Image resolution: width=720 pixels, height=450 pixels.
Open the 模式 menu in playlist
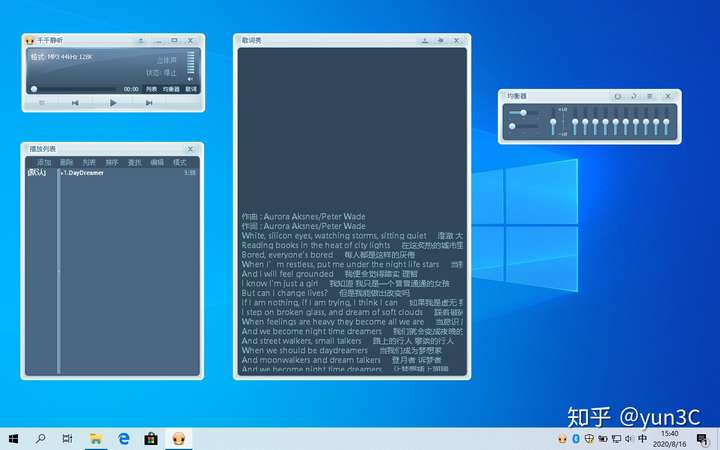pyautogui.click(x=180, y=163)
